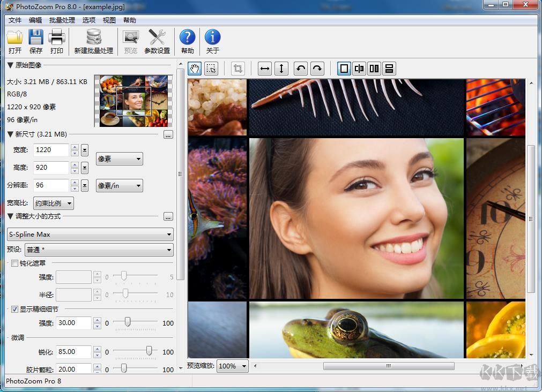
Task: Rotate image clockwise
Action: click(x=317, y=69)
